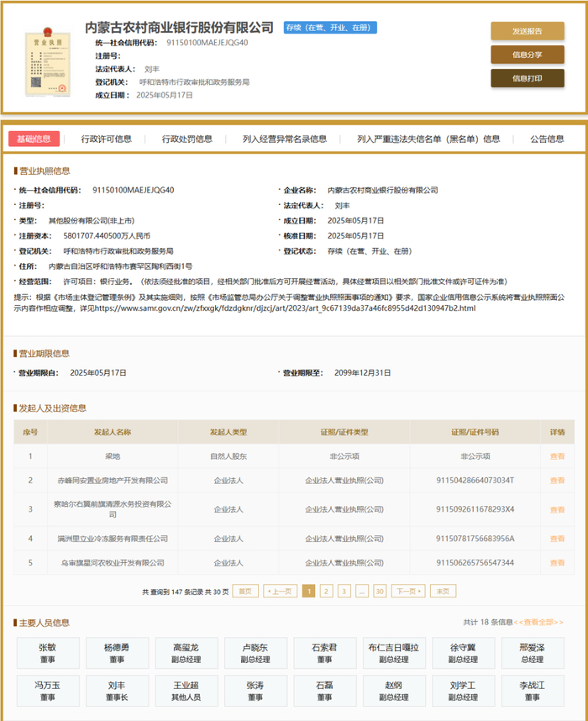Image resolution: width=588 pixels, height=721 pixels.
Task: View details for 满洲里立业冷冻服务有限责任公司
Action: [x=557, y=539]
